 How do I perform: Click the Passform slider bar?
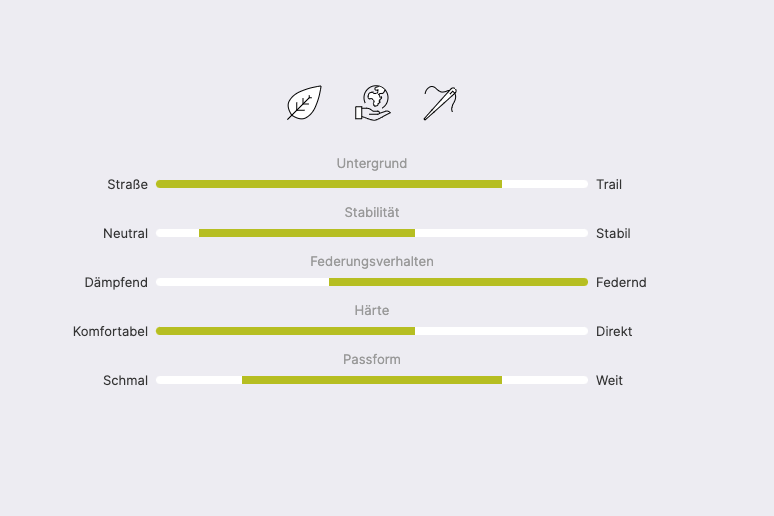[x=372, y=380]
